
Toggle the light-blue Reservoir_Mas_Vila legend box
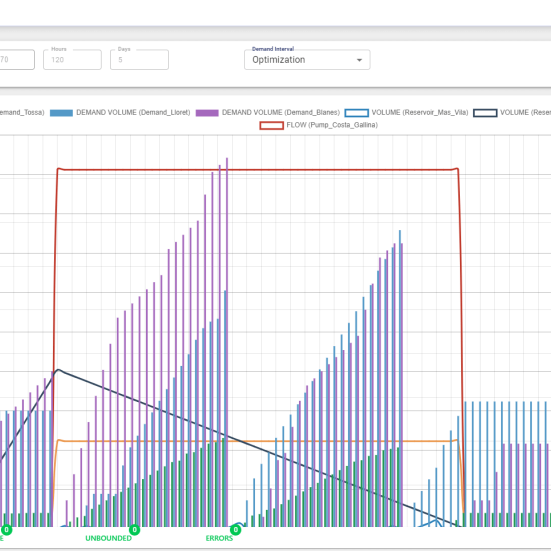(357, 113)
